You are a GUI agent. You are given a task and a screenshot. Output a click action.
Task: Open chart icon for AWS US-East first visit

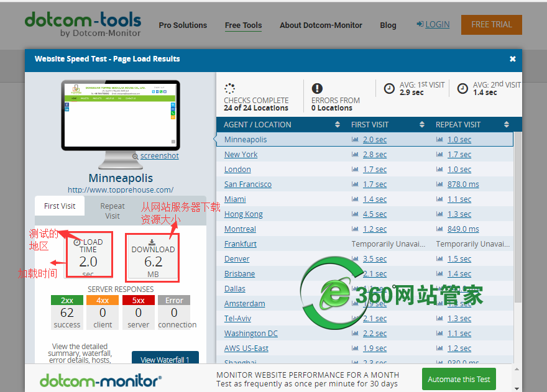point(355,349)
